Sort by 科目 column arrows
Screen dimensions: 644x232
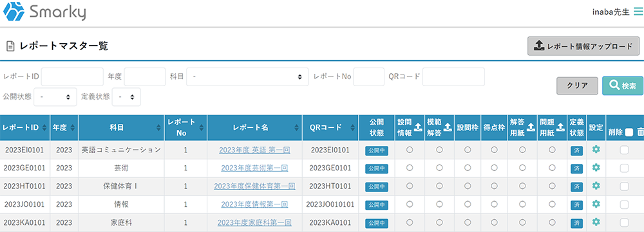tap(159, 127)
